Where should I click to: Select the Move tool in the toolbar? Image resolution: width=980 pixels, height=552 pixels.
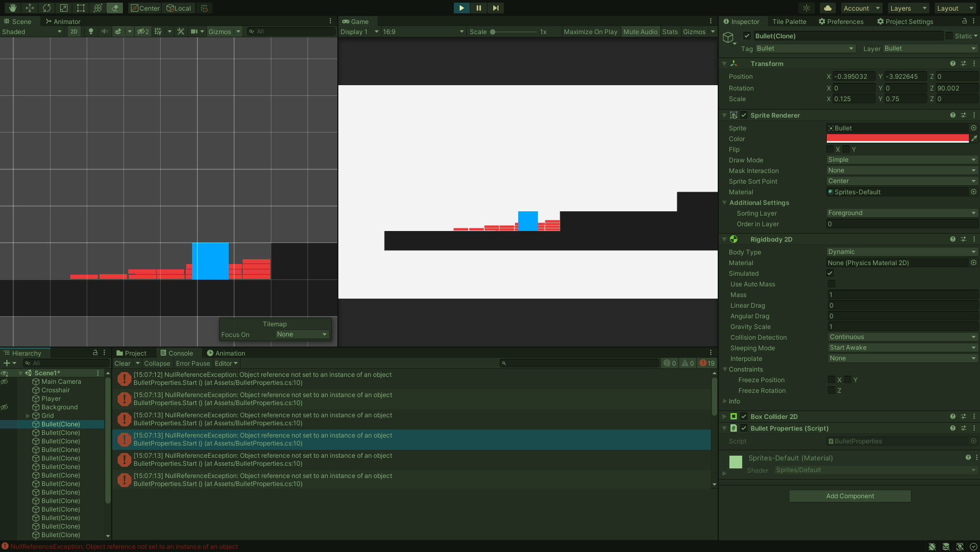(29, 7)
